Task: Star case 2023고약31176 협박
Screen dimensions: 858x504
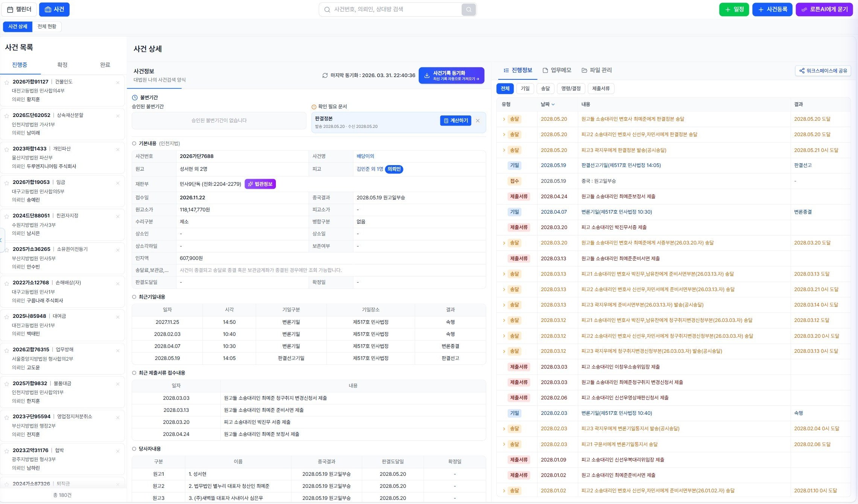Action: tap(6, 451)
